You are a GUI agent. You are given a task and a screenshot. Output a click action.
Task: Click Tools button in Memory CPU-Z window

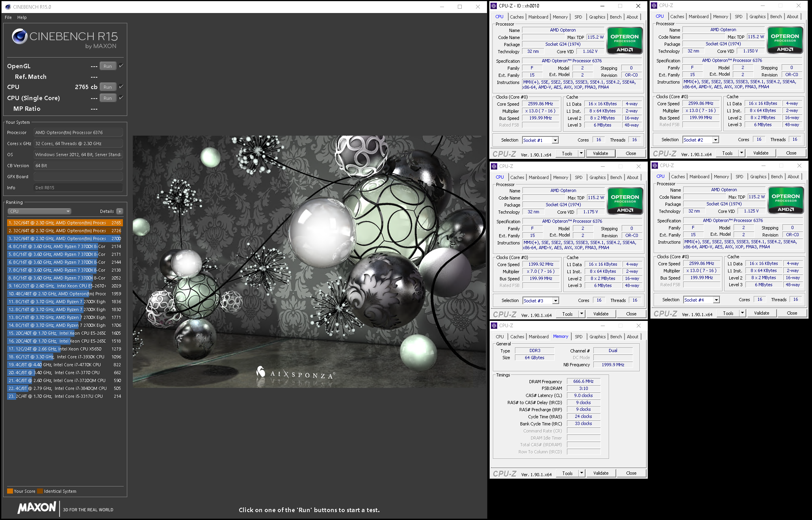(567, 473)
